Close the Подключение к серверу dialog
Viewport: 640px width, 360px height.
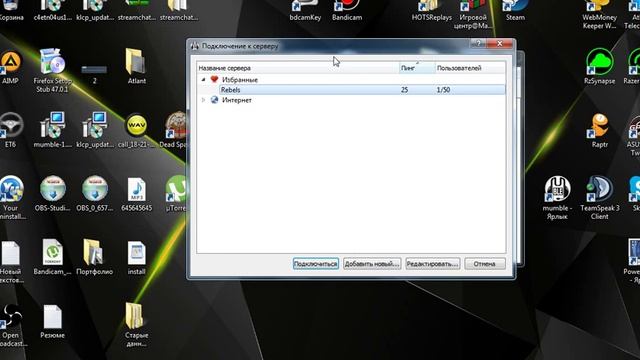500,43
